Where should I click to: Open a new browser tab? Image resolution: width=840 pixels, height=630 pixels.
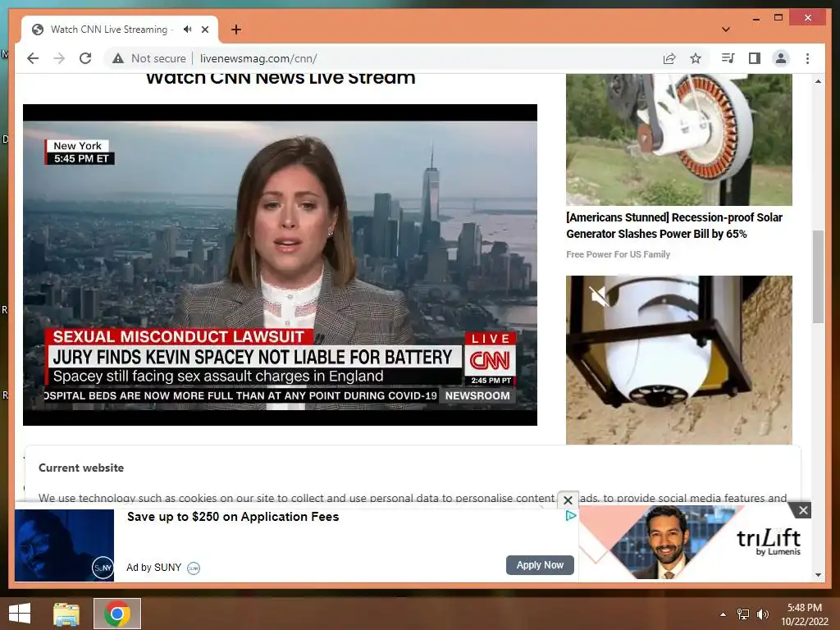236,30
